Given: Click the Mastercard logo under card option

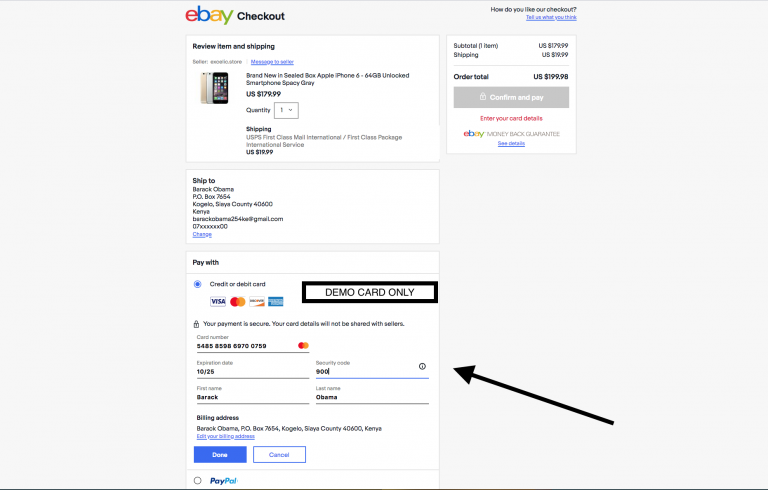Looking at the screenshot, I should (237, 301).
